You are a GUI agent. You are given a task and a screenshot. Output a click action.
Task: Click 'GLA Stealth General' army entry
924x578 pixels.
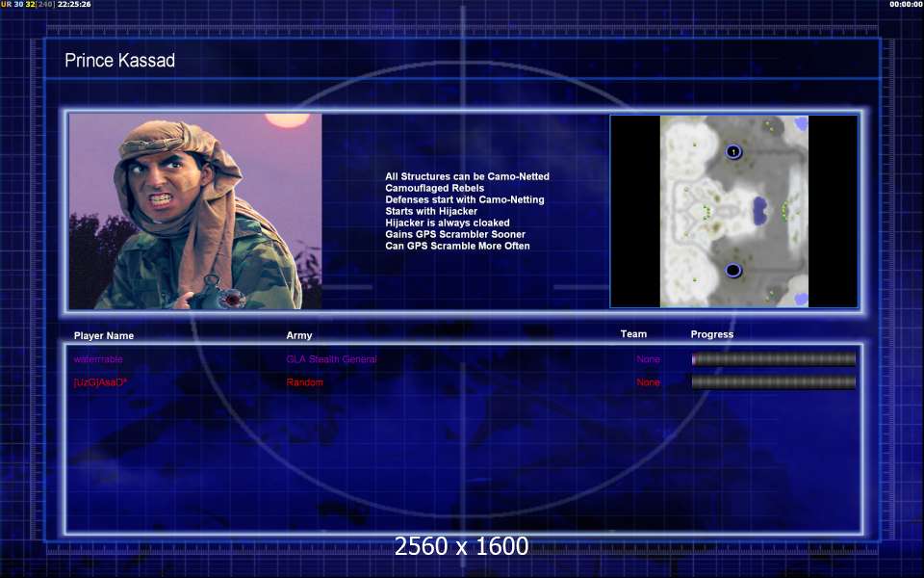click(x=332, y=359)
